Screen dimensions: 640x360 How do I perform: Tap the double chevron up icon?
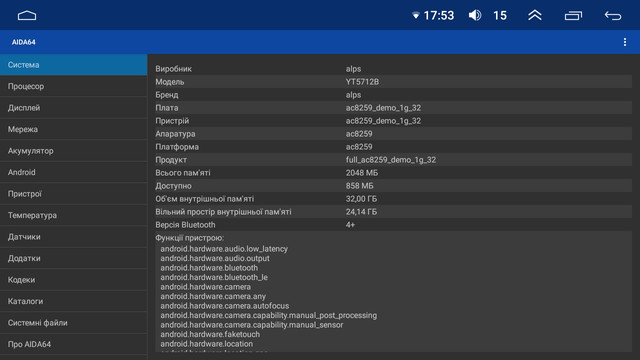(535, 16)
